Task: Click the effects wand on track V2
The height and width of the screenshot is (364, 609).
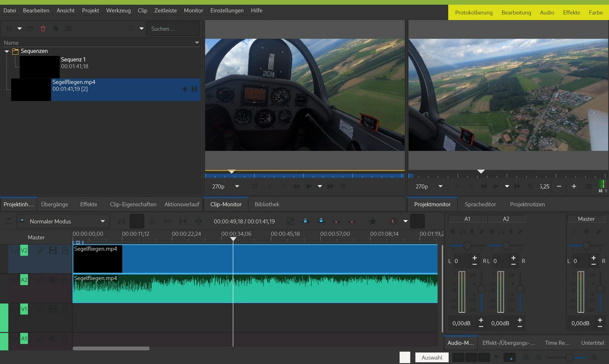Action: [40, 250]
